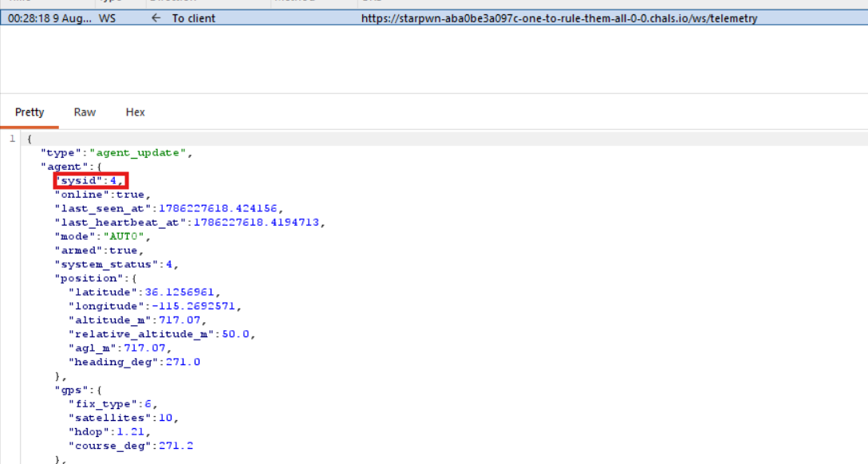The height and width of the screenshot is (464, 868).
Task: Click the "To client" direction cell
Action: coord(194,18)
